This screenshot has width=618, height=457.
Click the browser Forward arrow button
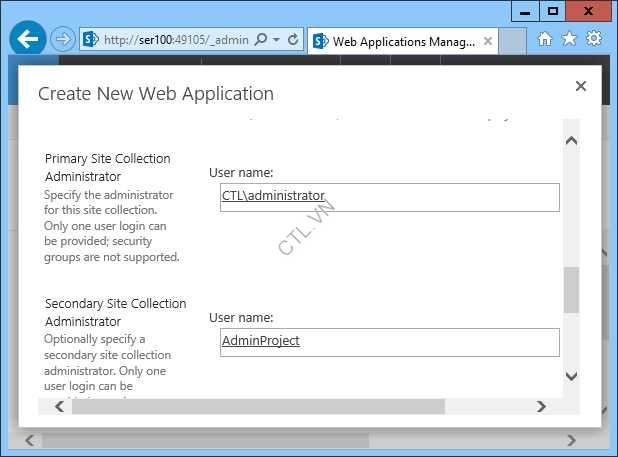63,40
